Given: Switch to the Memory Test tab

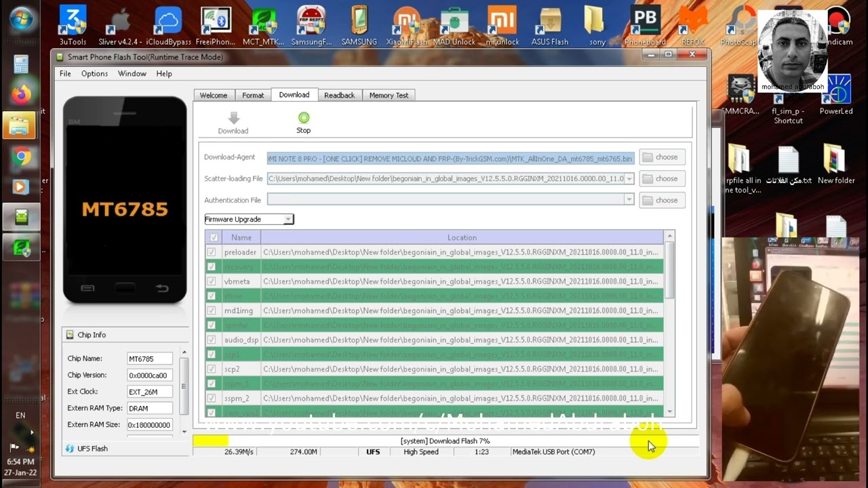Looking at the screenshot, I should 389,96.
